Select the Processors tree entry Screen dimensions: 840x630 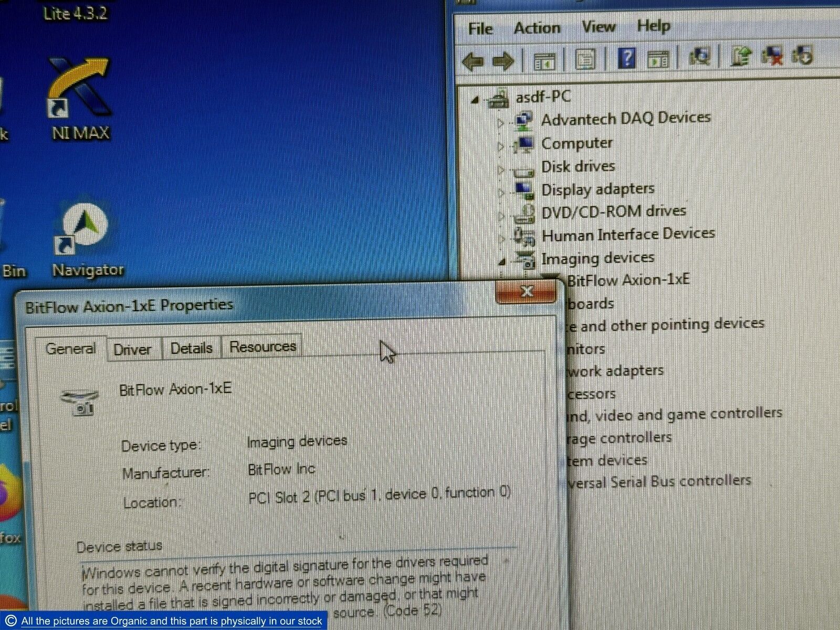pyautogui.click(x=591, y=394)
